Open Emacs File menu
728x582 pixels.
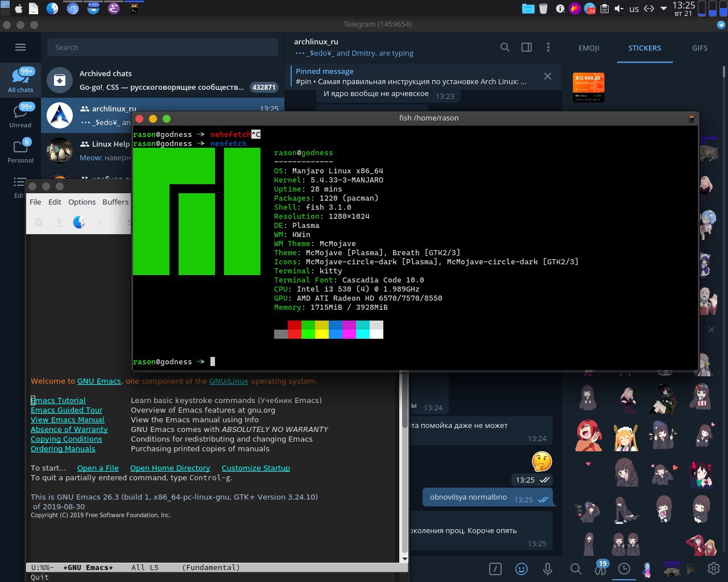(x=35, y=202)
